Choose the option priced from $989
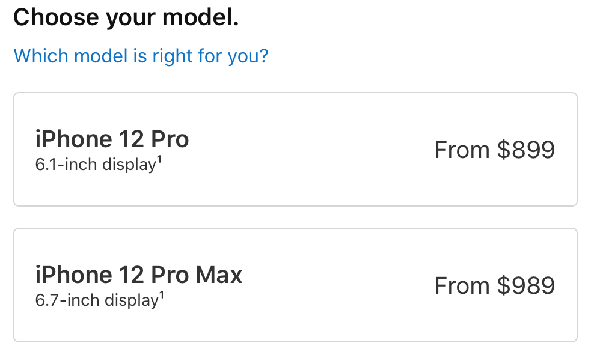 pos(295,285)
